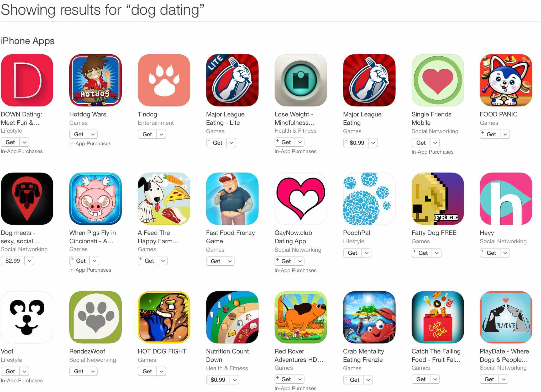Viewport: 541px width, 392px height.
Task: Click the DOWN Dating red D icon
Action: (27, 80)
